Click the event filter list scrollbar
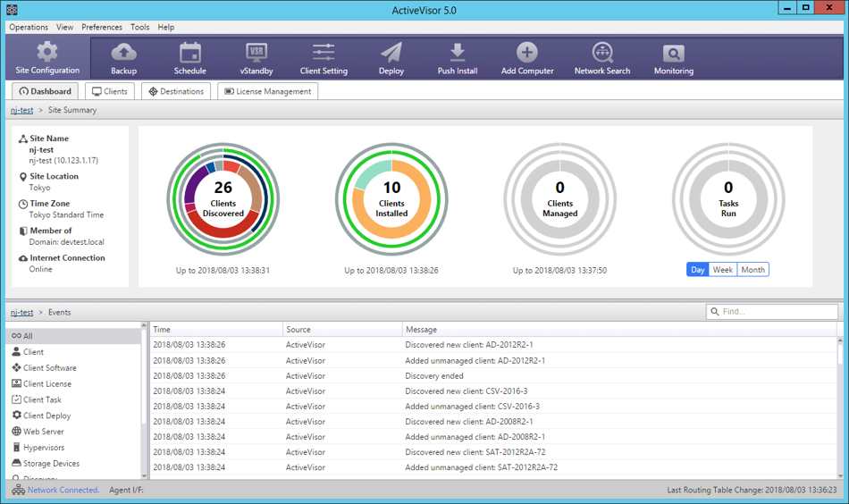 tap(144, 400)
